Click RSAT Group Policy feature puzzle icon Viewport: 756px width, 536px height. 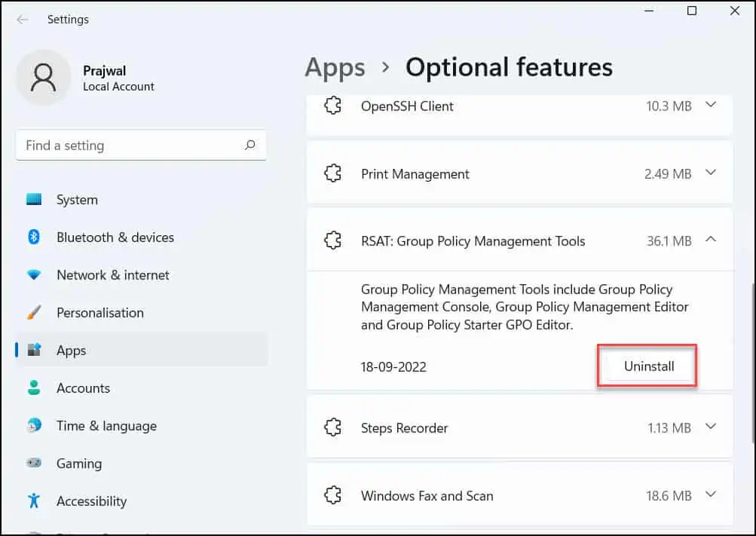tap(332, 240)
